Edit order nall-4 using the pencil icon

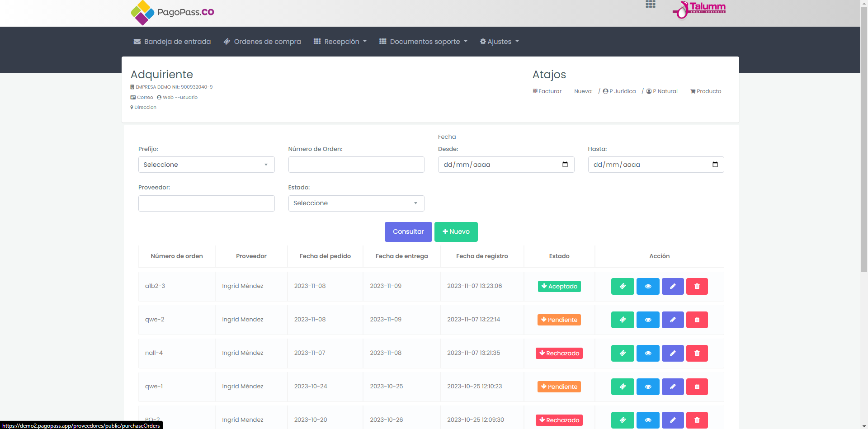point(673,353)
